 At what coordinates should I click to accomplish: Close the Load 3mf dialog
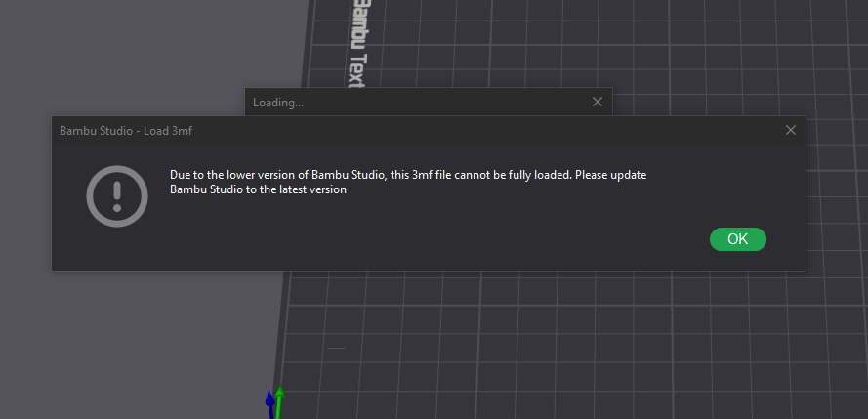791,130
